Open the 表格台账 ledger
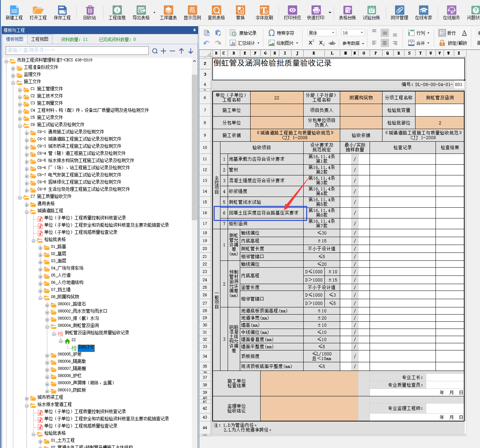This screenshot has height=448, width=480. pyautogui.click(x=347, y=13)
